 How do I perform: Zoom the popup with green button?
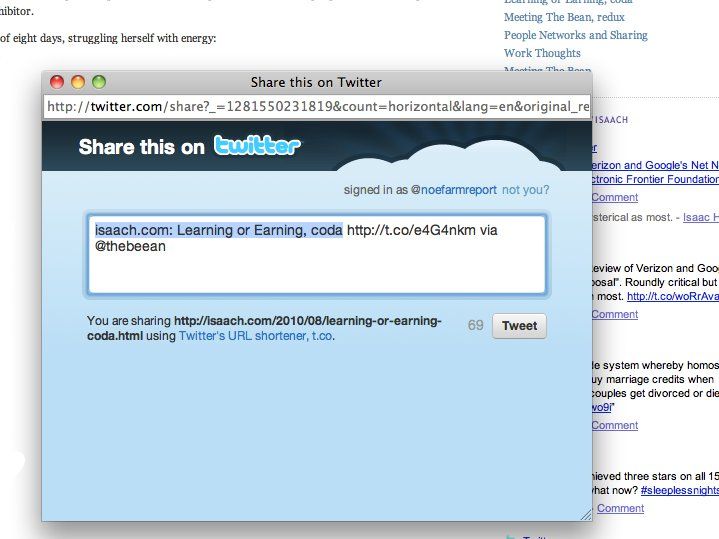pyautogui.click(x=99, y=82)
